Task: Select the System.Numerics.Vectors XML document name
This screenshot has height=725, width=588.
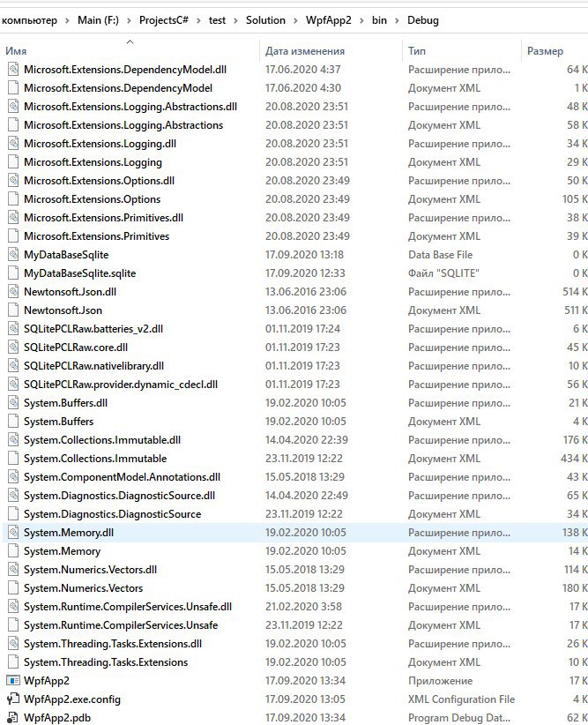Action: (x=83, y=588)
